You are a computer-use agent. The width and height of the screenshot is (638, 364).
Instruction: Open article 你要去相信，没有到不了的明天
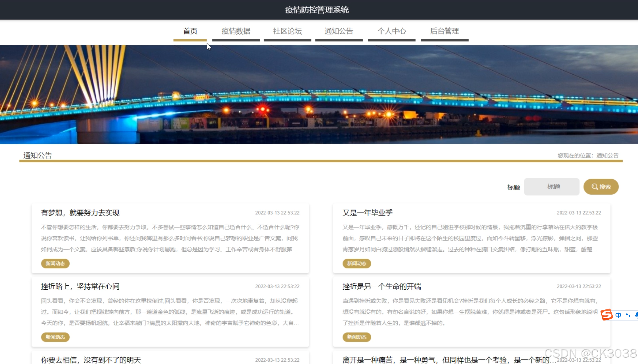tap(91, 360)
